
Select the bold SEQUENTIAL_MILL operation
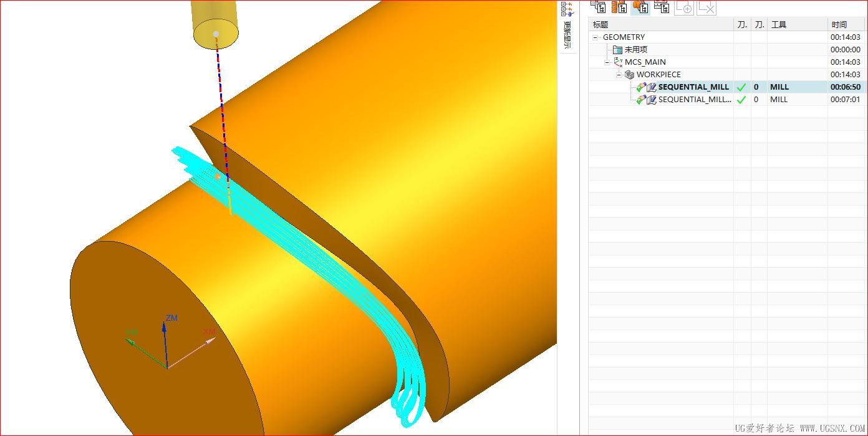click(x=693, y=87)
